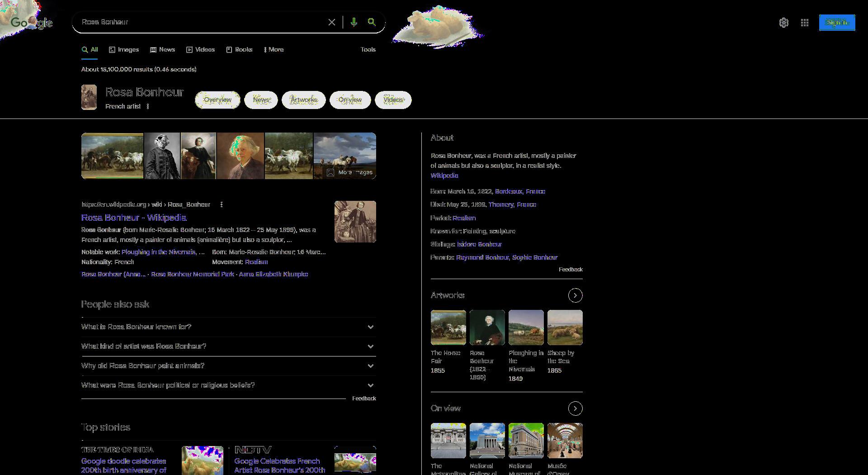Viewport: 868px width, 475px height.
Task: Expand the Artworks section arrow
Action: tap(575, 295)
